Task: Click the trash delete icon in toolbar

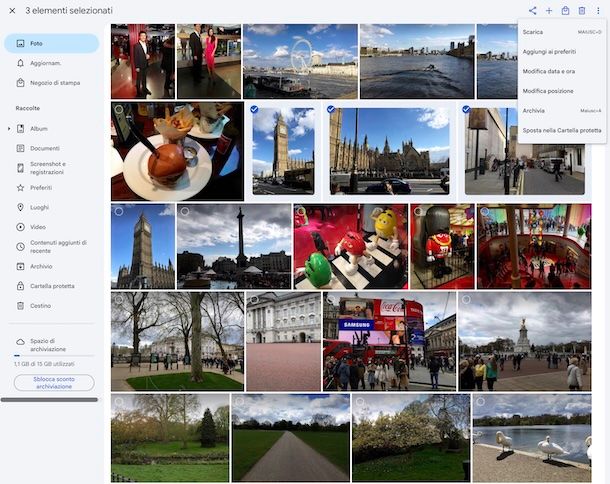Action: click(x=582, y=11)
